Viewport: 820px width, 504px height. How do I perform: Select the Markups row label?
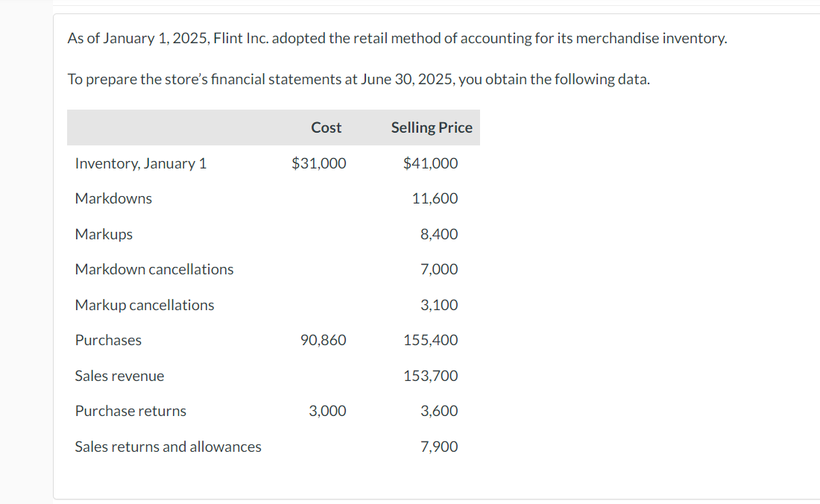tap(104, 234)
